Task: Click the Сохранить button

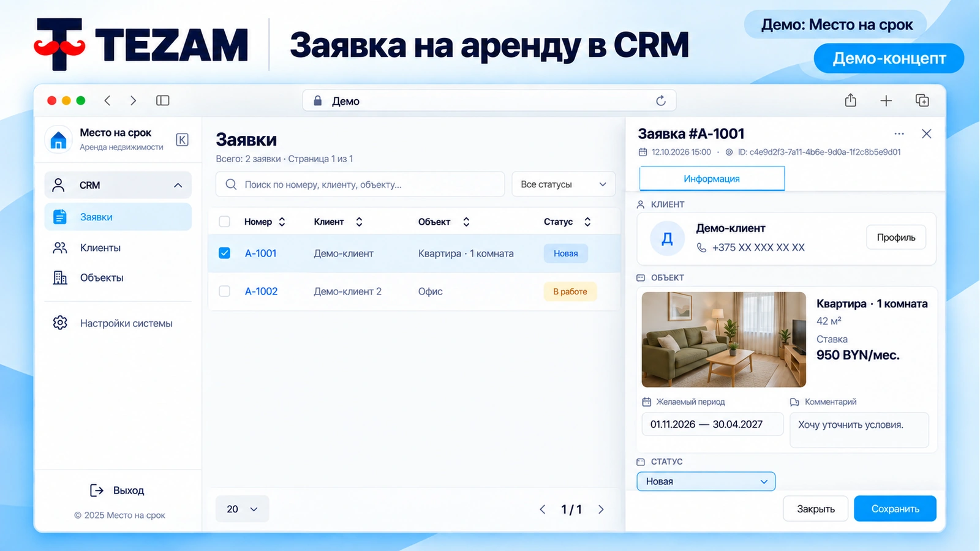Action: point(895,509)
